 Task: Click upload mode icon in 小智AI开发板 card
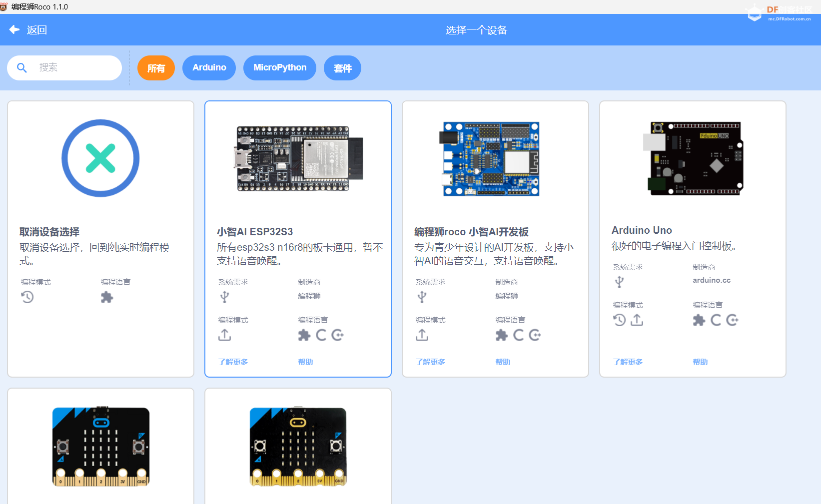(422, 335)
